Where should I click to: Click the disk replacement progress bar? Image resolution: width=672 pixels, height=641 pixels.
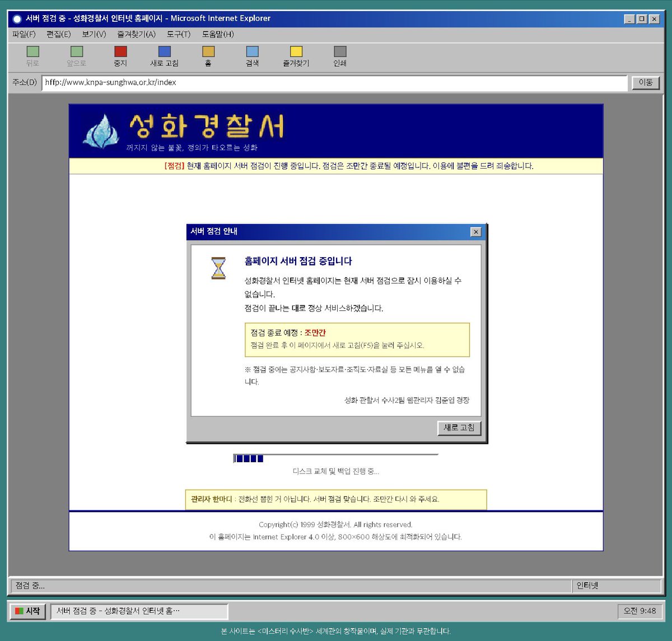coord(335,458)
